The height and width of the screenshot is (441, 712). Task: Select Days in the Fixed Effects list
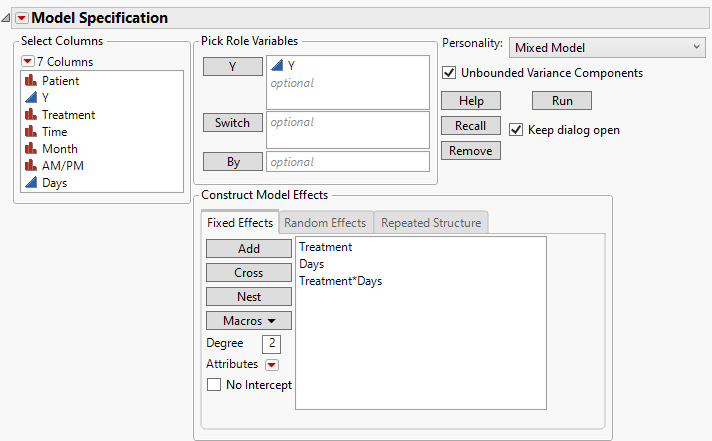pyautogui.click(x=312, y=264)
